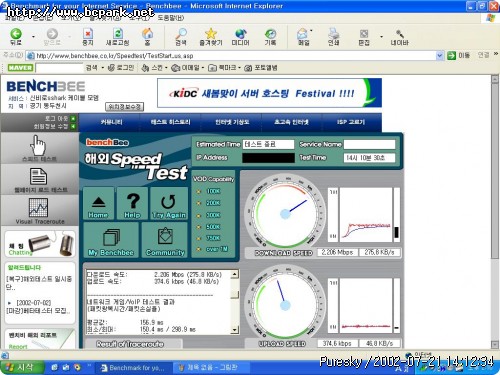Open Help with the question mark icon

[x=132, y=203]
